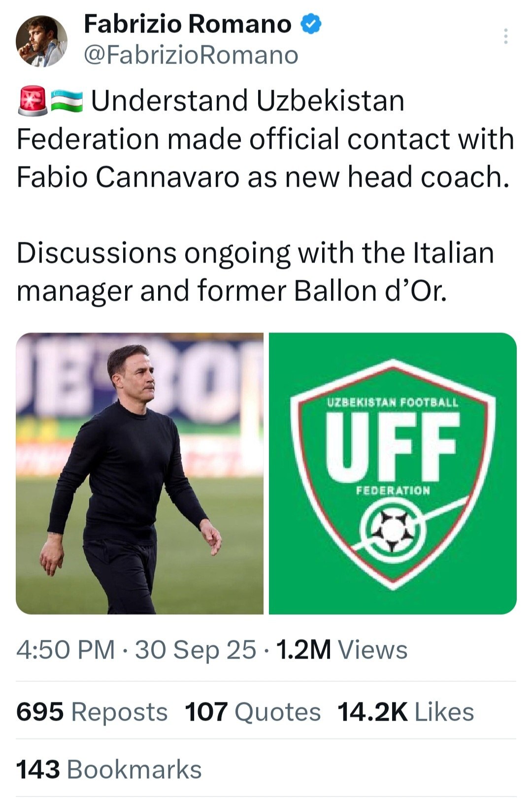
Task: Open the three-dot more options menu
Action: point(505,36)
